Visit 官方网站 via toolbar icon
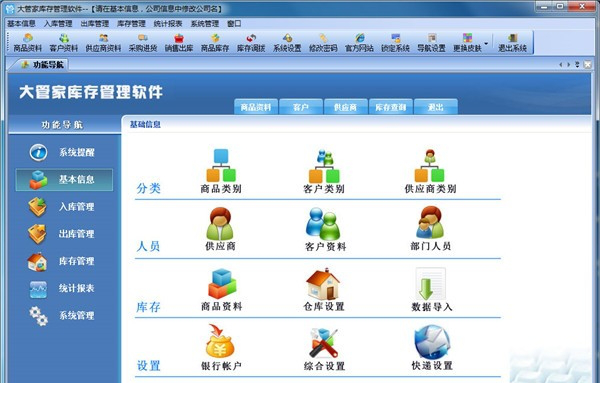600x398 pixels. pyautogui.click(x=359, y=42)
